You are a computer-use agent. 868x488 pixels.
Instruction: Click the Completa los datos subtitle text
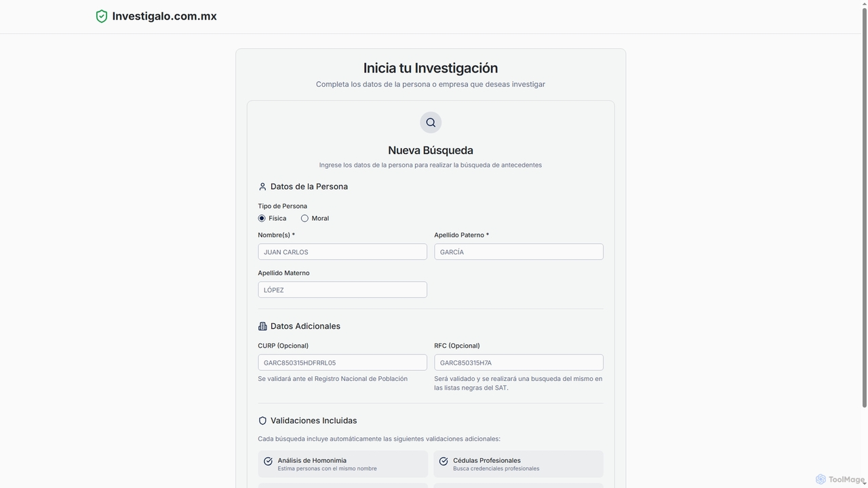pos(431,85)
